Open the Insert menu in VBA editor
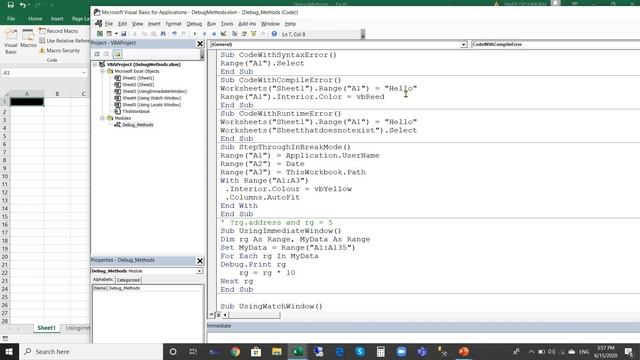This screenshot has width=640, height=360. click(x=154, y=24)
